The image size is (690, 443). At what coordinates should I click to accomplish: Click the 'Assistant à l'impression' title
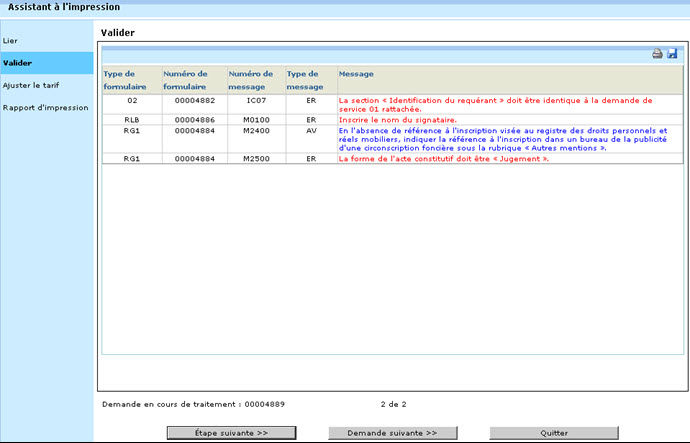[64, 7]
